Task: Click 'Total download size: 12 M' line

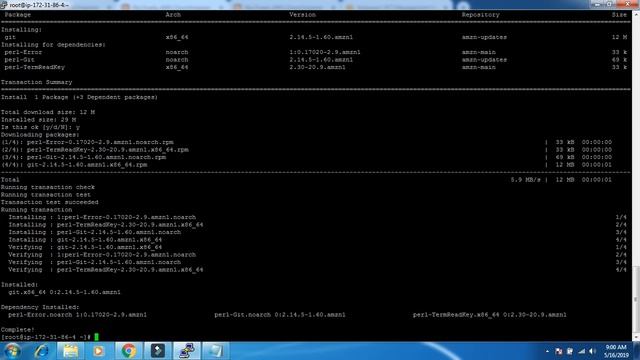Action: [48, 112]
